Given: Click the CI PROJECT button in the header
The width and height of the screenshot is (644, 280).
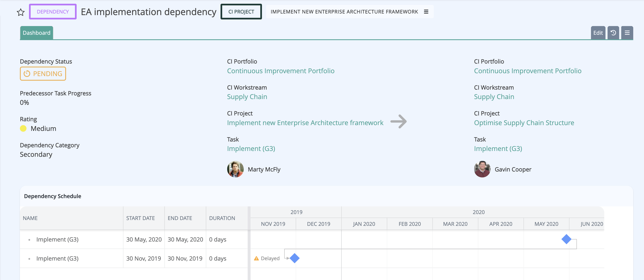Looking at the screenshot, I should (241, 12).
